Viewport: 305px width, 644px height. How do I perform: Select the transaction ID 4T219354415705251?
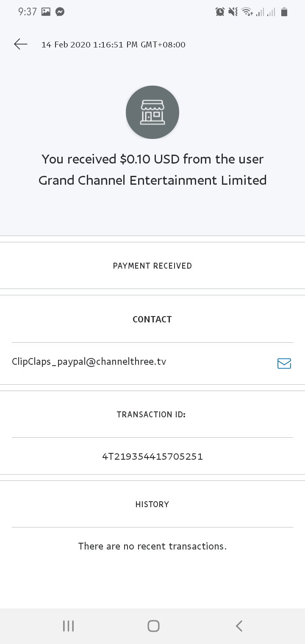point(152,456)
